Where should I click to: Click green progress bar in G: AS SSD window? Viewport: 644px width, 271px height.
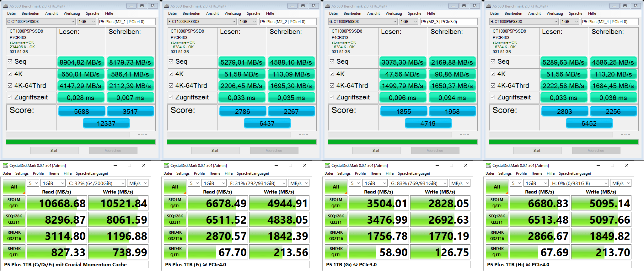pos(403,142)
